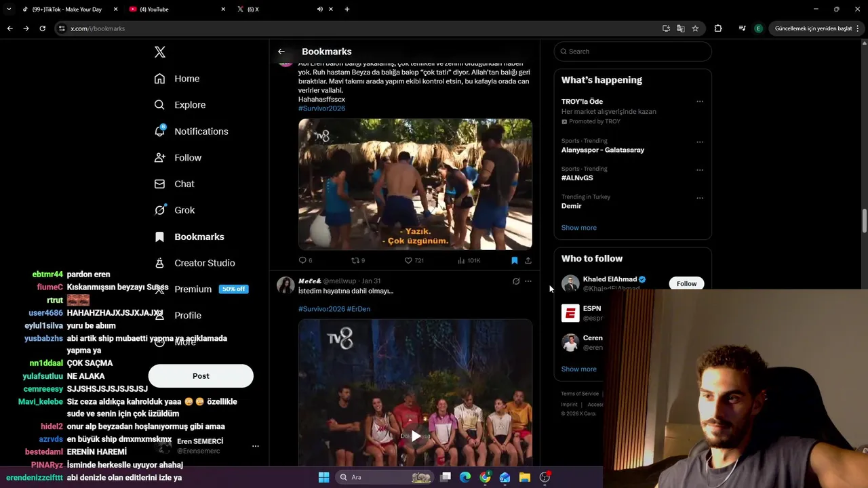Open Grok from the sidebar
Viewport: 868px width, 488px height.
point(174,210)
